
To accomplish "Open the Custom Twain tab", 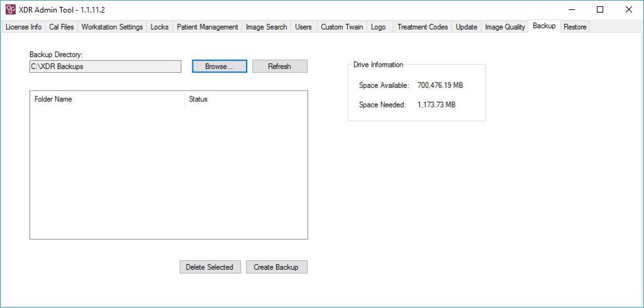I will pos(341,27).
